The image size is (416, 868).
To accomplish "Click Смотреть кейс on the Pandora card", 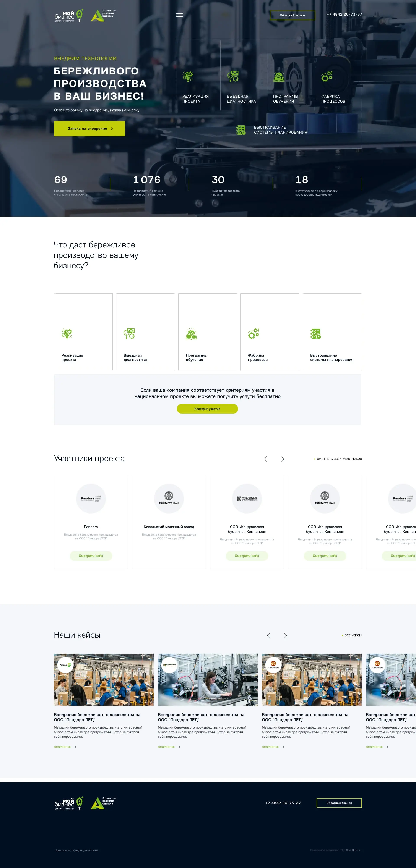I will [x=91, y=556].
